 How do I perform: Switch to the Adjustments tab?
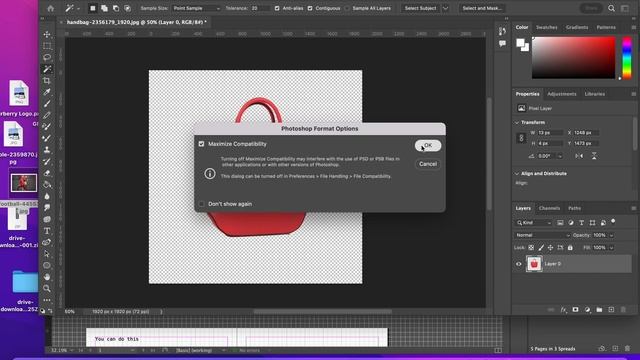(562, 94)
